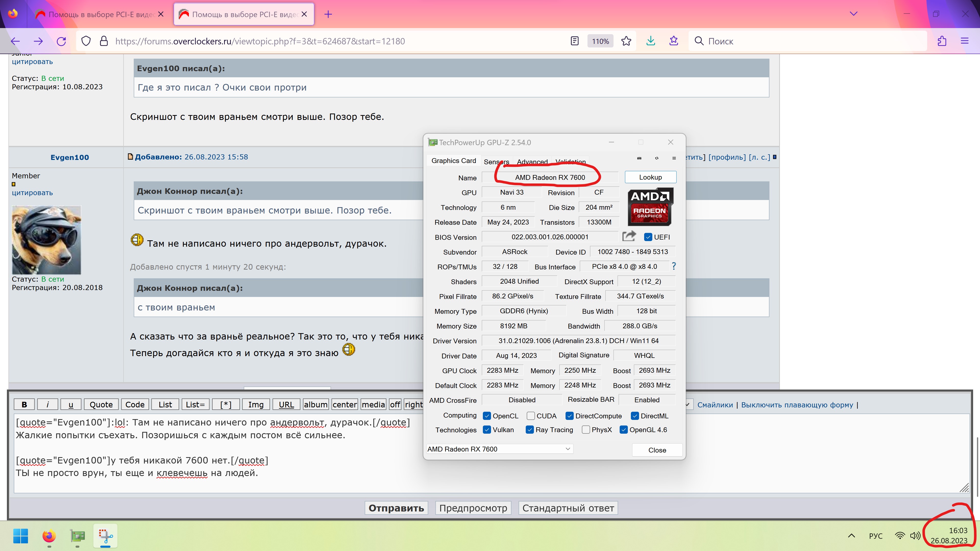This screenshot has width=980, height=551.
Task: Open GPU-Z hamburger menu icon
Action: 674,158
